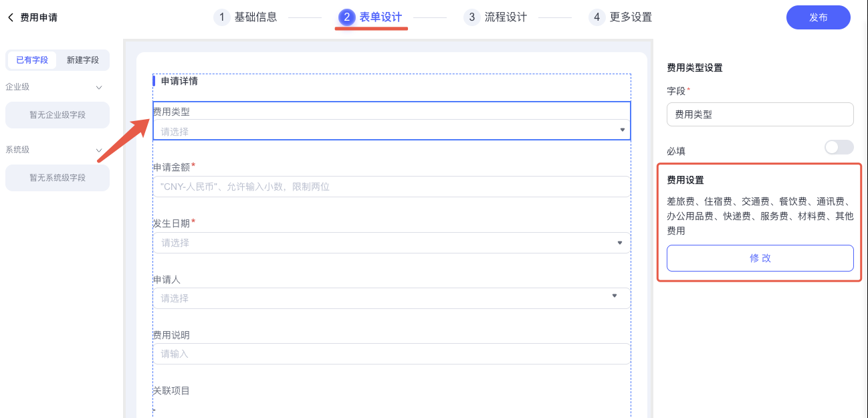The image size is (868, 418).
Task: Click the 暂无系统级字段 placeholder
Action: [x=58, y=178]
